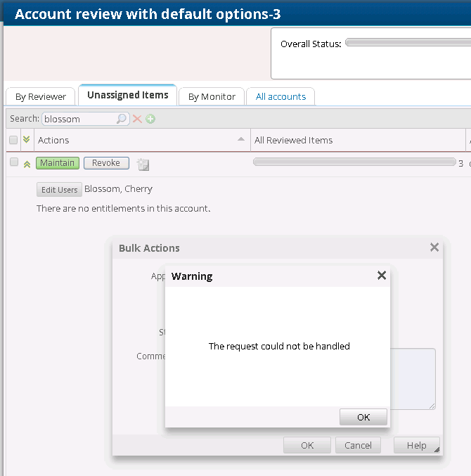The height and width of the screenshot is (476, 471).
Task: Open the By Monitor tab
Action: [x=212, y=97]
